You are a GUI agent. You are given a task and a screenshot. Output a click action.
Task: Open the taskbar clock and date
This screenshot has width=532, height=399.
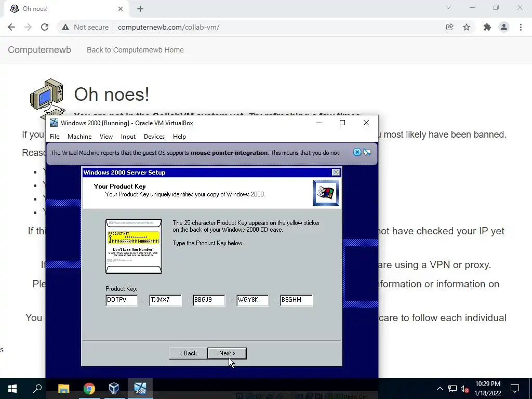[x=487, y=389]
